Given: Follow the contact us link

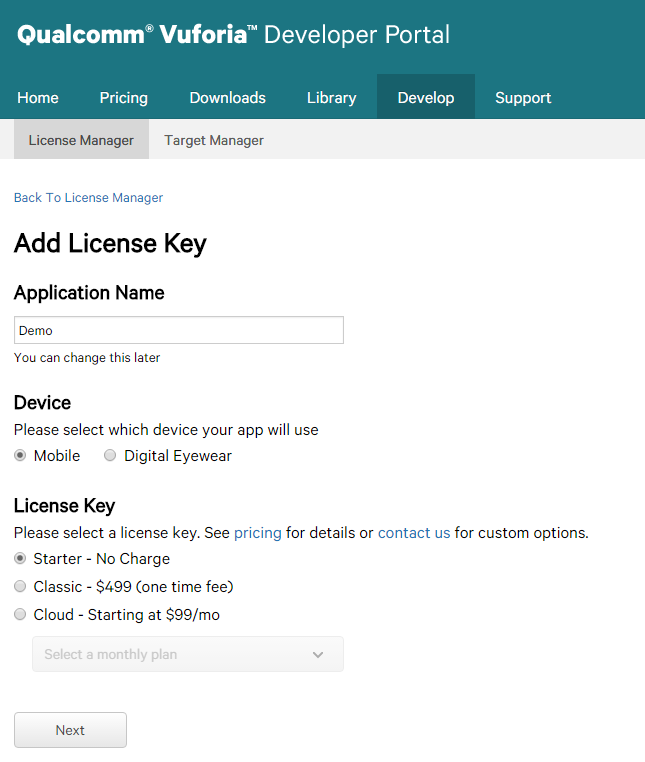Looking at the screenshot, I should pos(414,533).
